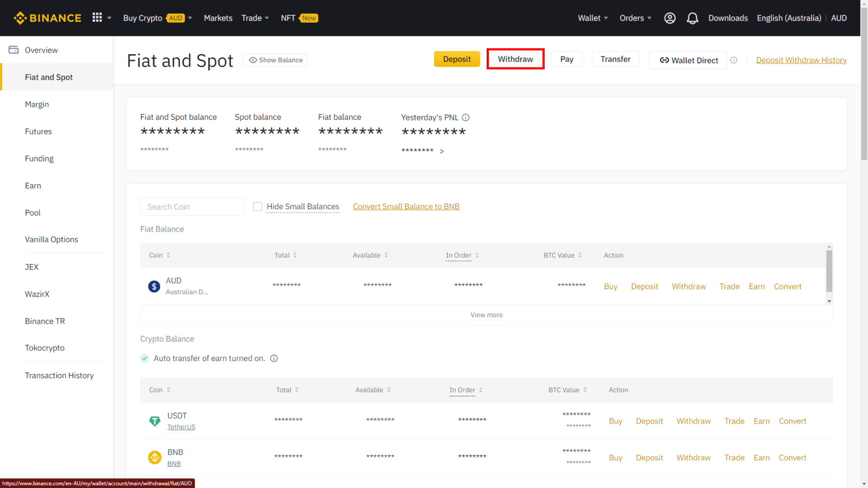Click the yellow Deposit button
868x488 pixels.
point(457,59)
